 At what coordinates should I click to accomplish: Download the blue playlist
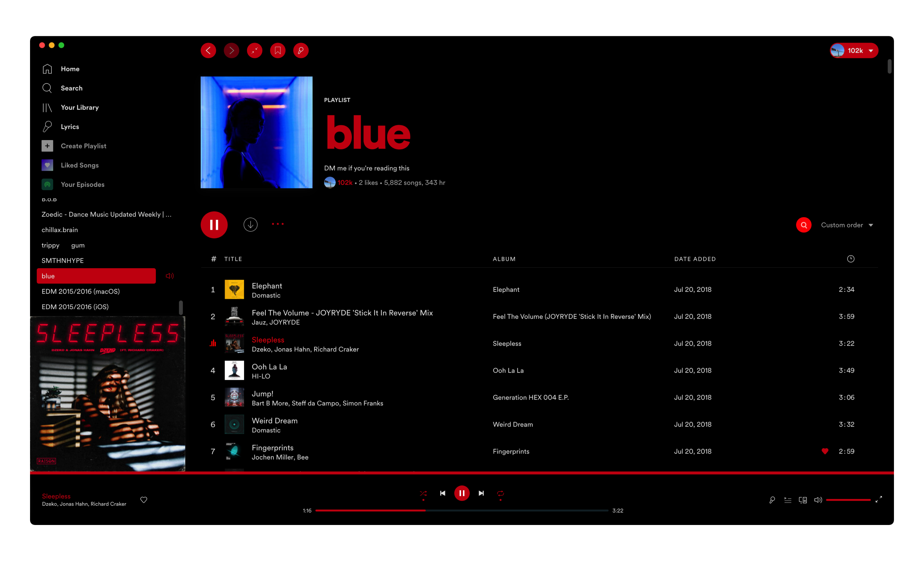(x=250, y=224)
